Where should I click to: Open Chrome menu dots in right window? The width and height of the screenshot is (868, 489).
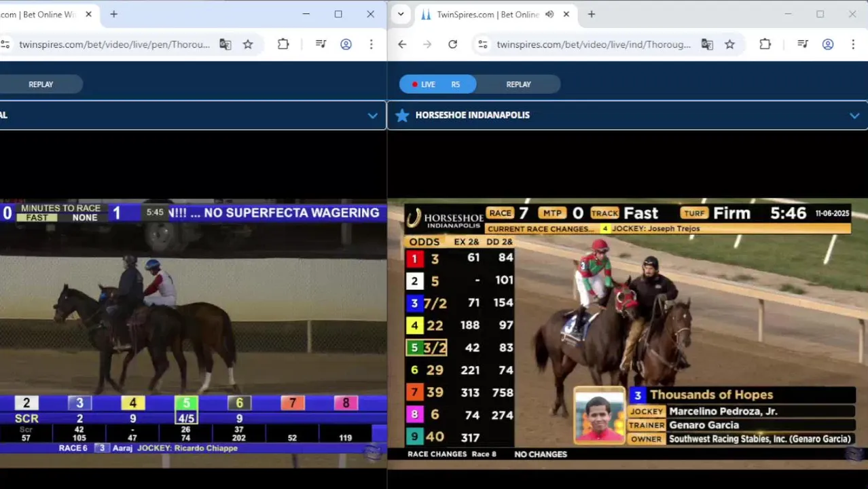coord(853,44)
